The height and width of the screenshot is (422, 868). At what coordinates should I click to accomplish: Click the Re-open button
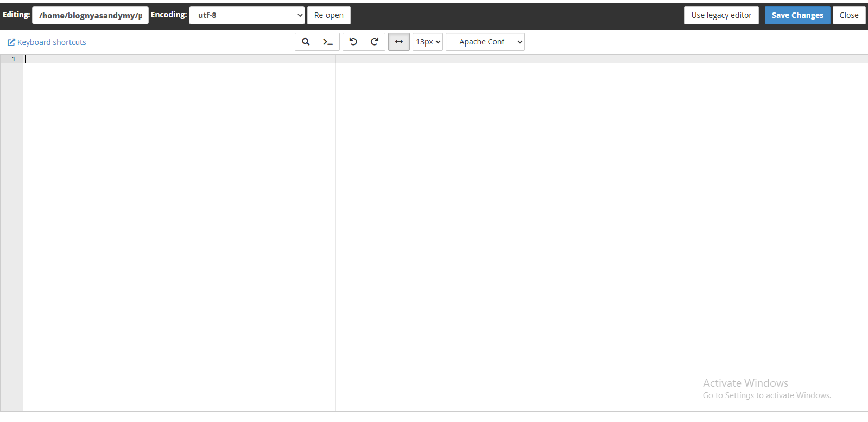(x=329, y=15)
